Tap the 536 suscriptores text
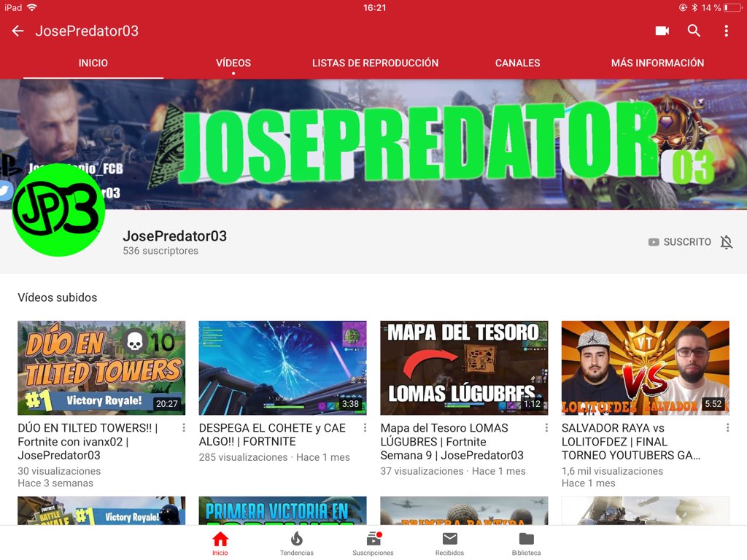Viewport: 747px width, 560px height. click(x=160, y=251)
